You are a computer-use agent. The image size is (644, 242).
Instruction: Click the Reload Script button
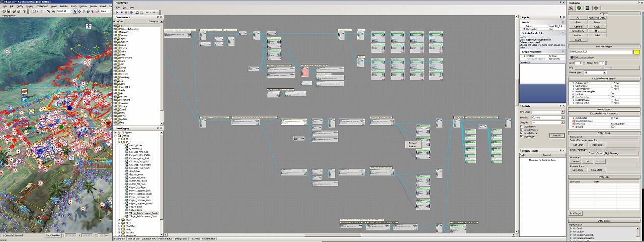(x=597, y=145)
